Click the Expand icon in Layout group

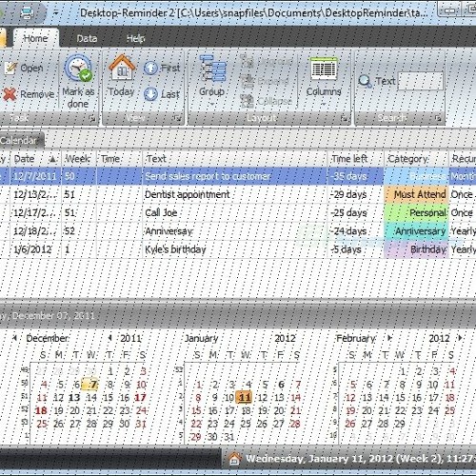point(247,81)
